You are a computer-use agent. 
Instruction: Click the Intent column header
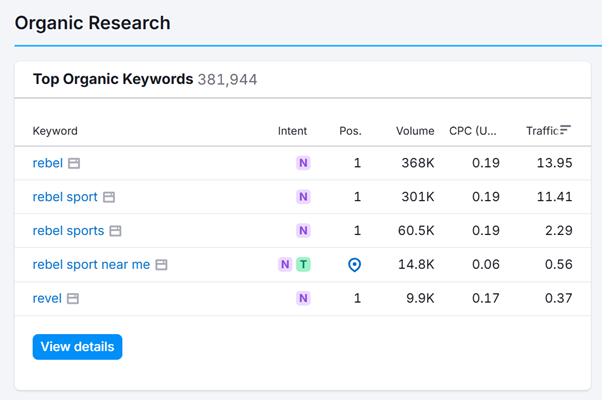(x=292, y=131)
